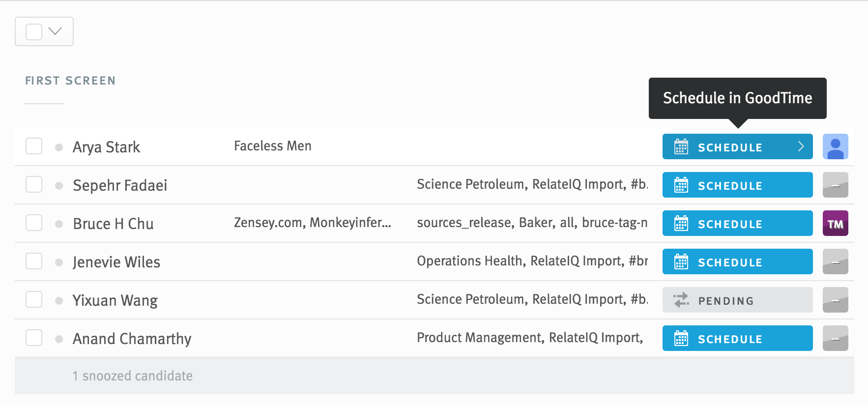868x405 pixels.
Task: Click gray status dot beside Arya Stark
Action: point(59,147)
